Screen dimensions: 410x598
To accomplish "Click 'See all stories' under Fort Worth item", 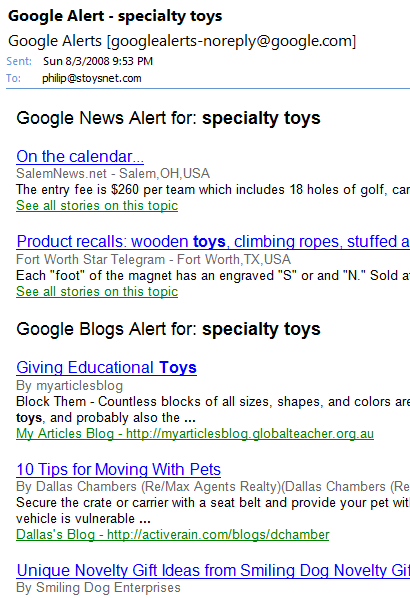I will pos(97,292).
